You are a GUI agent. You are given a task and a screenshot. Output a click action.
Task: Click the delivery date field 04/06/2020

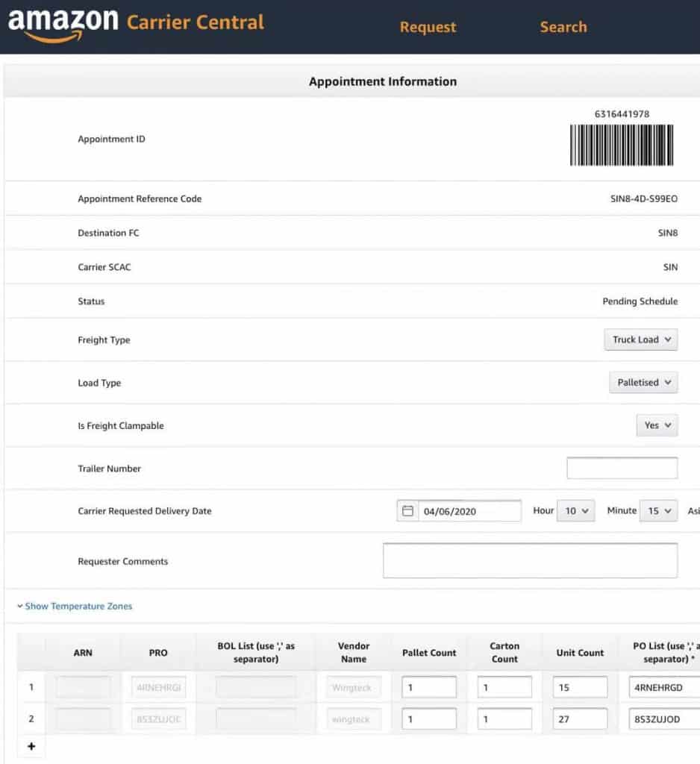(469, 511)
